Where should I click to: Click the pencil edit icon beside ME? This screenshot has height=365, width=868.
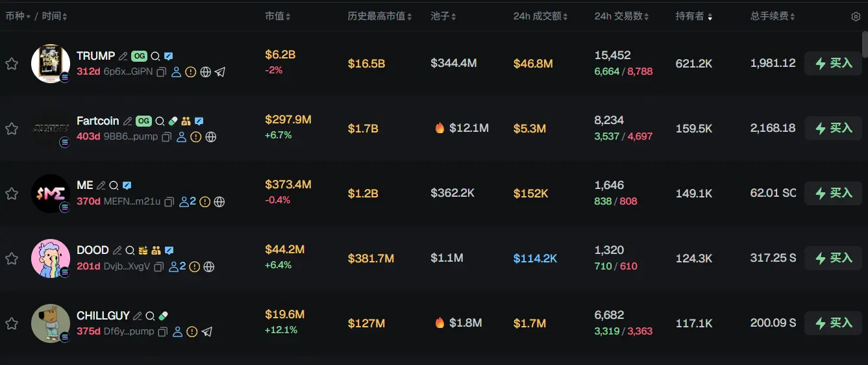pos(101,186)
